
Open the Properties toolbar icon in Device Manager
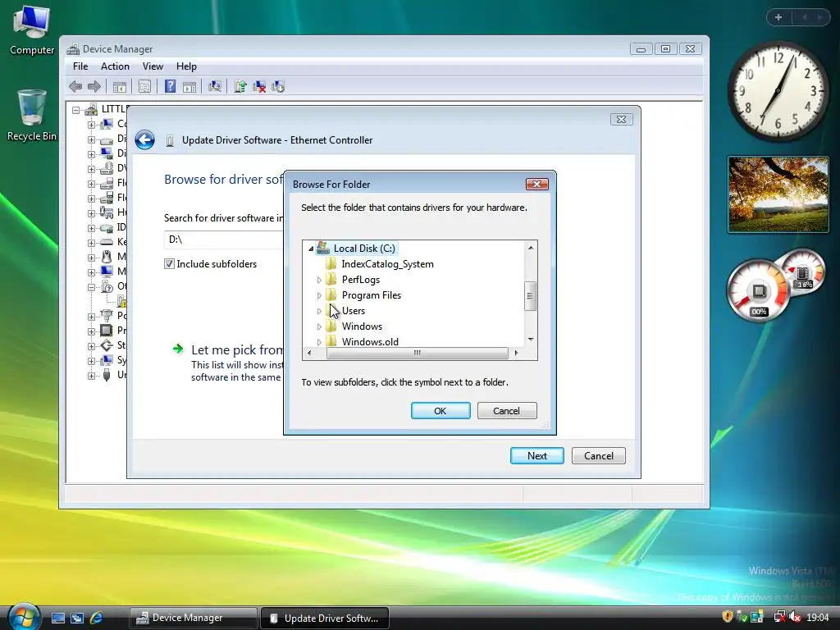[144, 87]
